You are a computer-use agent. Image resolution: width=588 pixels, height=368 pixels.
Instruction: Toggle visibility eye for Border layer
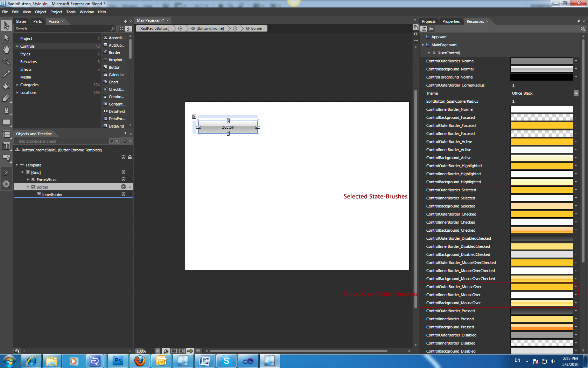[123, 187]
